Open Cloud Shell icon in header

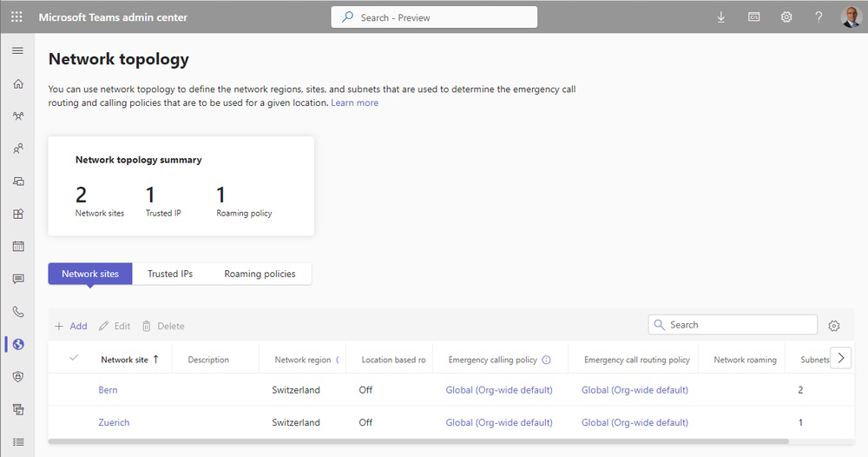tap(753, 17)
